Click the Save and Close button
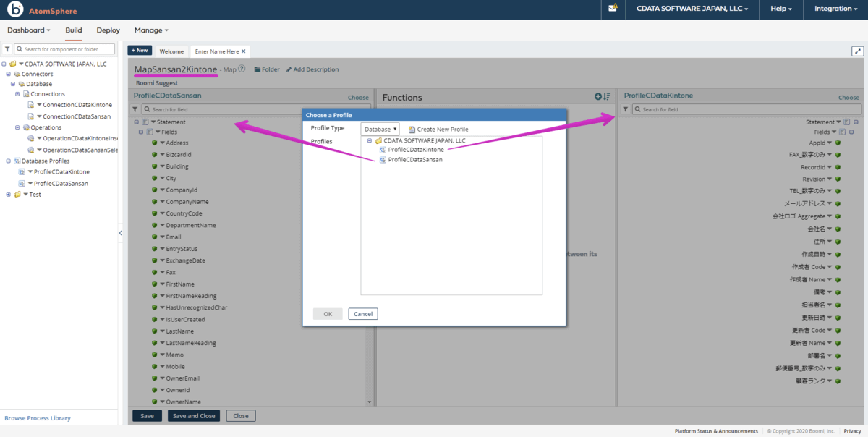The image size is (868, 437). click(193, 416)
